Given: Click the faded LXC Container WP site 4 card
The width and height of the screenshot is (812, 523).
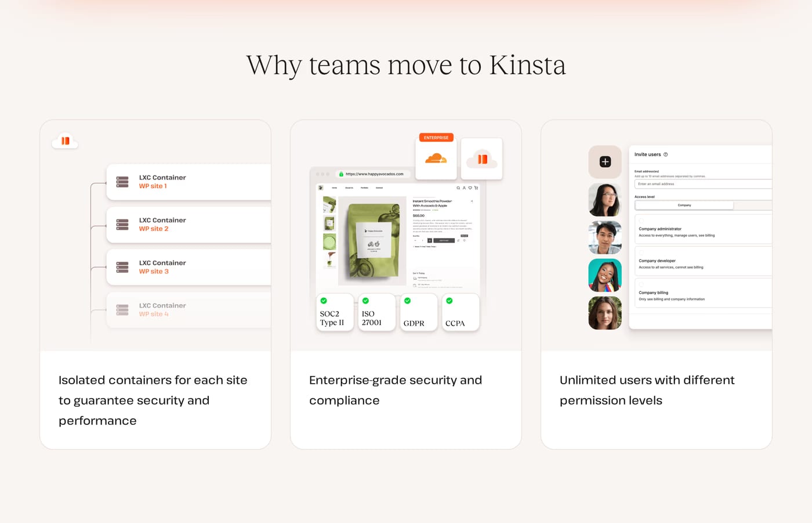Looking at the screenshot, I should [188, 310].
